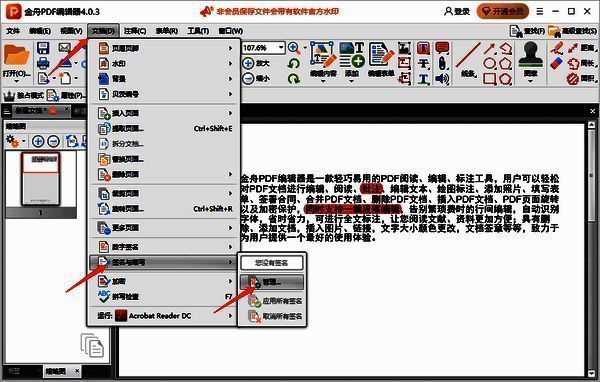The image size is (600, 382).
Task: Click the 查找(F) find icon
Action: pos(527,31)
